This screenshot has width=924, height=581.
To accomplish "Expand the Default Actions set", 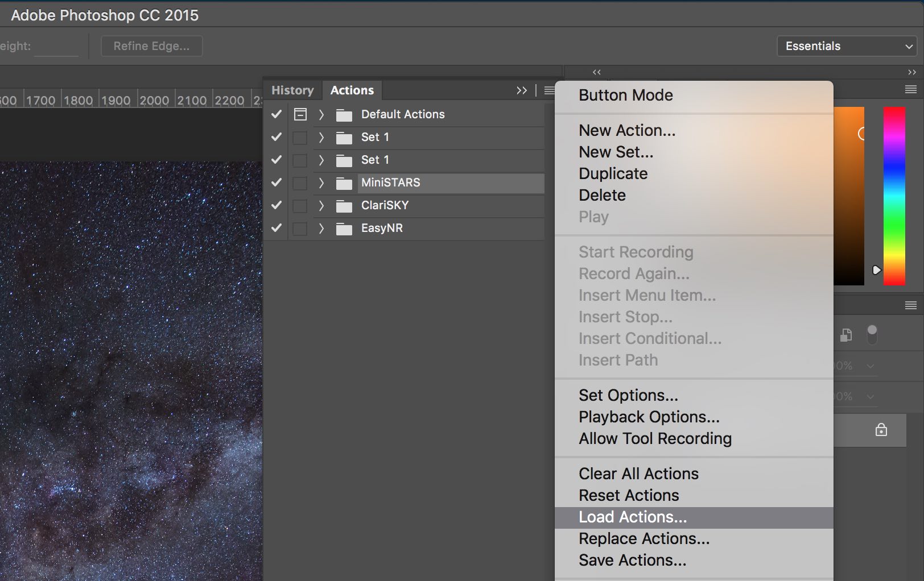I will coord(321,115).
